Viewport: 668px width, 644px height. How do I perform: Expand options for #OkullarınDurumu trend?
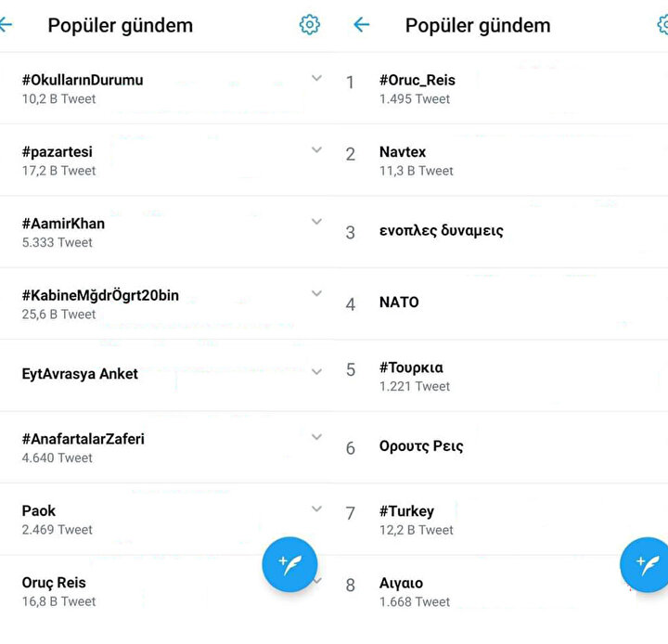click(x=316, y=79)
